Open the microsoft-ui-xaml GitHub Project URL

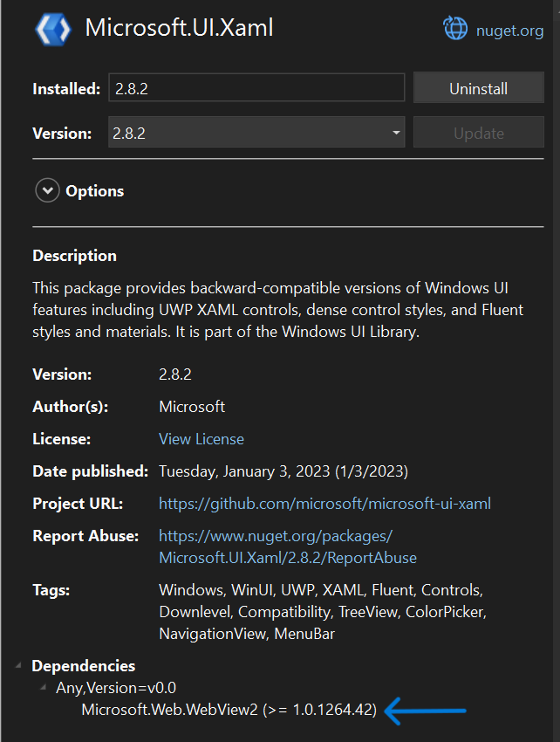coord(324,503)
